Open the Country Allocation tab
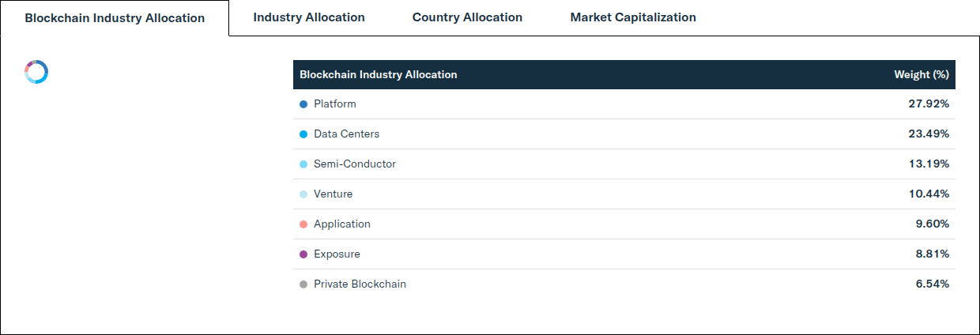The height and width of the screenshot is (335, 980). click(x=467, y=17)
